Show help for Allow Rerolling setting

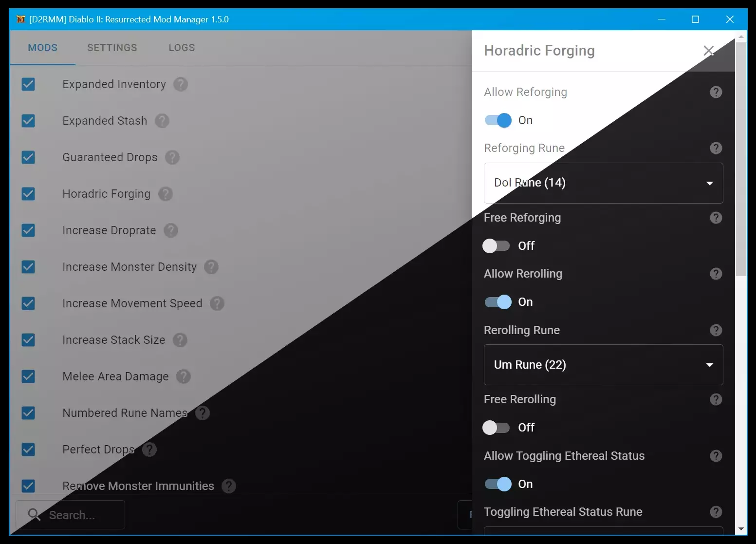(716, 274)
